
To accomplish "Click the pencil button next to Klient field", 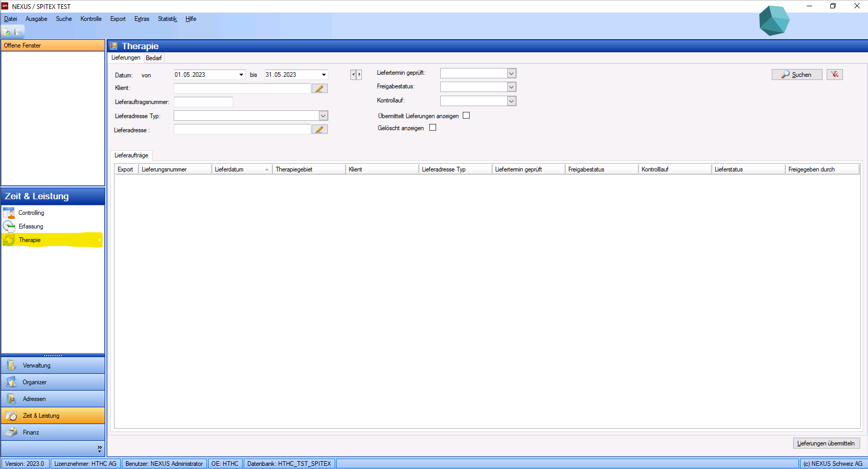I will [x=319, y=88].
